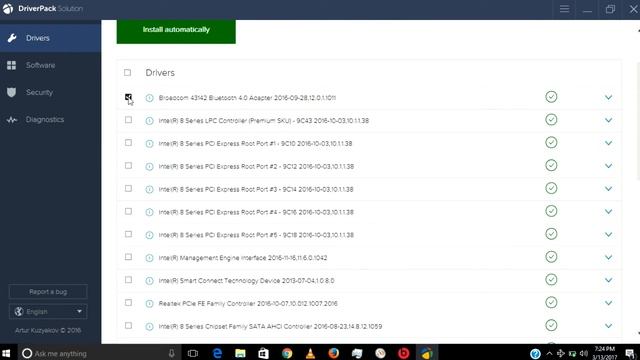This screenshot has height=360, width=640.
Task: Show info icon for PCI Express Root Port #1
Action: [x=149, y=144]
